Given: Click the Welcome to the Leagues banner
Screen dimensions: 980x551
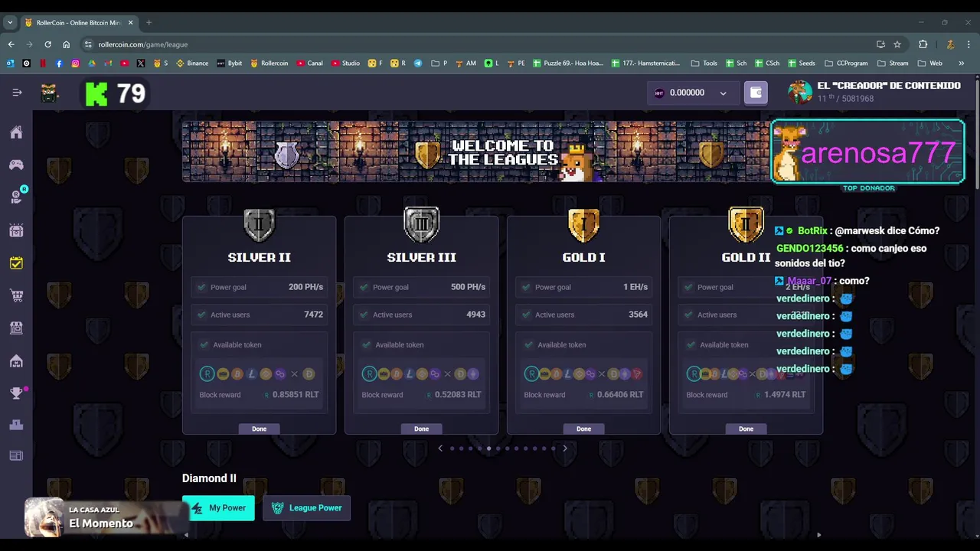Looking at the screenshot, I should click(476, 152).
